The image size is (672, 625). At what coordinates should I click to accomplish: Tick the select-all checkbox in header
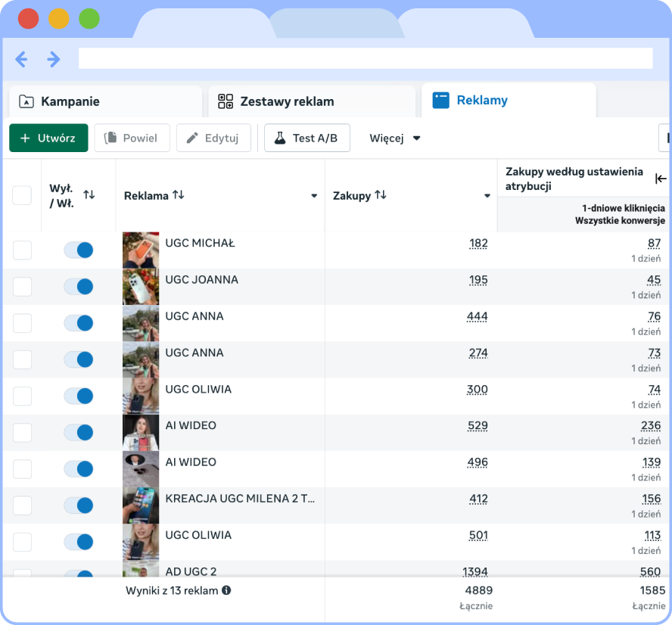click(22, 195)
